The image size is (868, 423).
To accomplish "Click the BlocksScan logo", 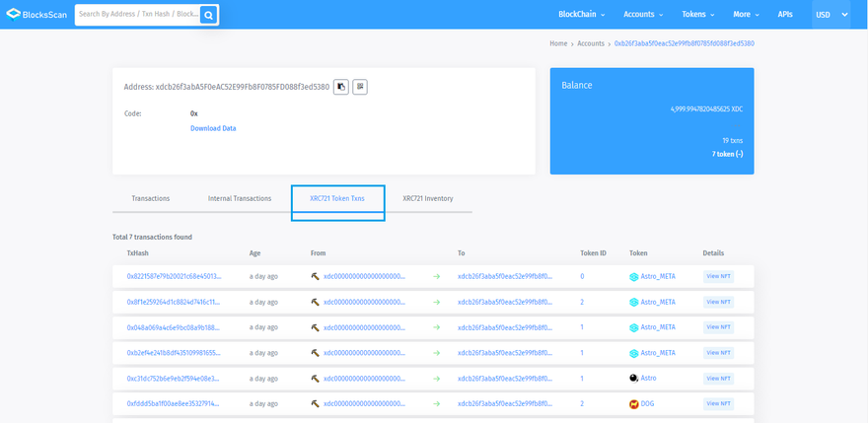I will [36, 15].
